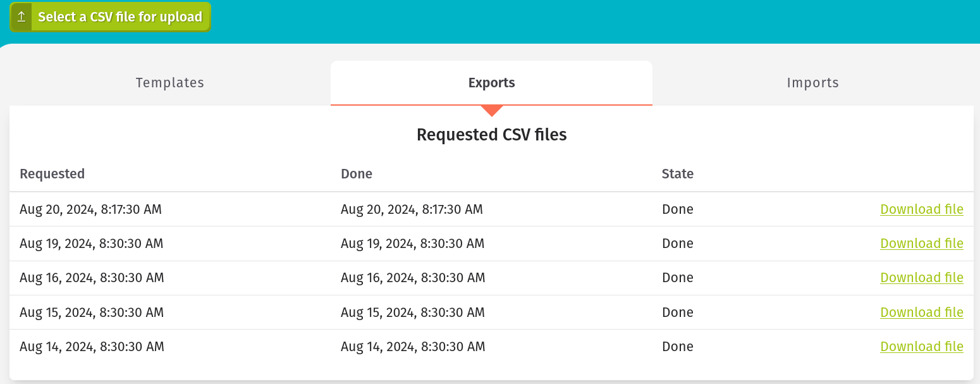Click the State column header
The height and width of the screenshot is (384, 980).
coord(677,174)
